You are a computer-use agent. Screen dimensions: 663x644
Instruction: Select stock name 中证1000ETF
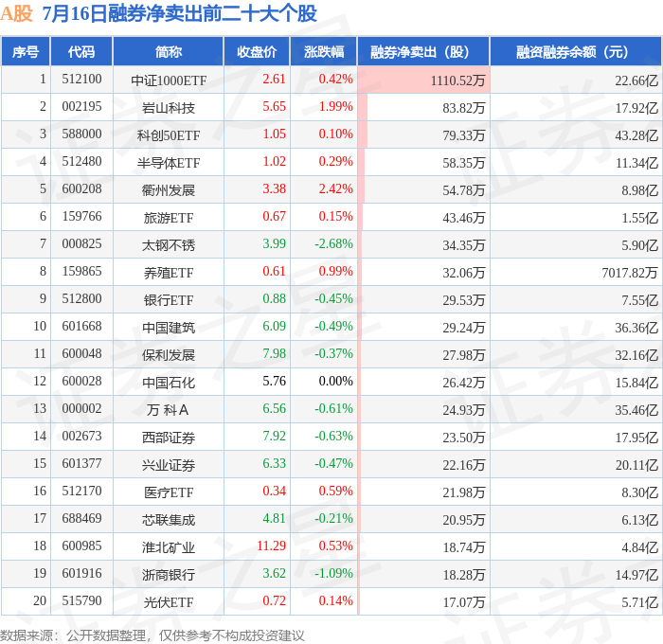tap(169, 80)
